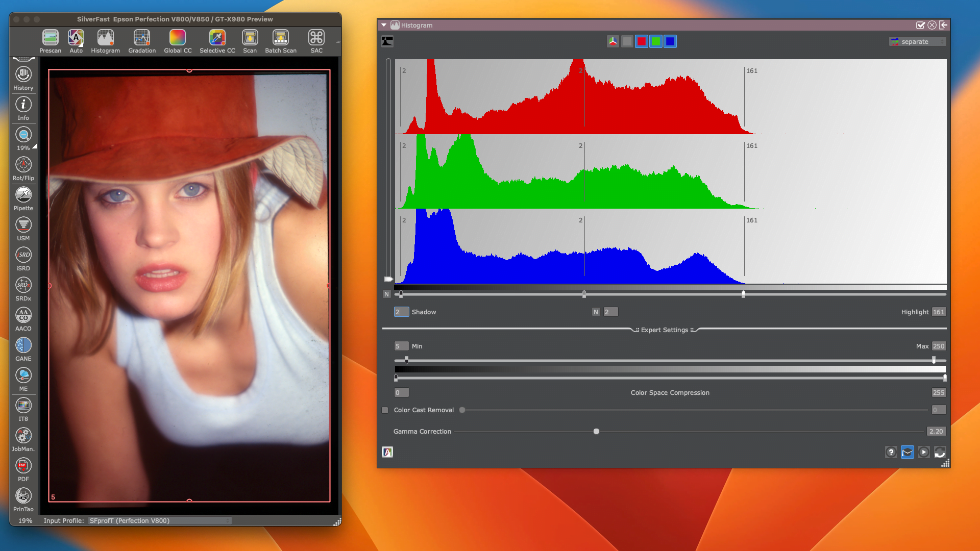This screenshot has height=551, width=980.
Task: Start a Batch Scan
Action: (280, 41)
